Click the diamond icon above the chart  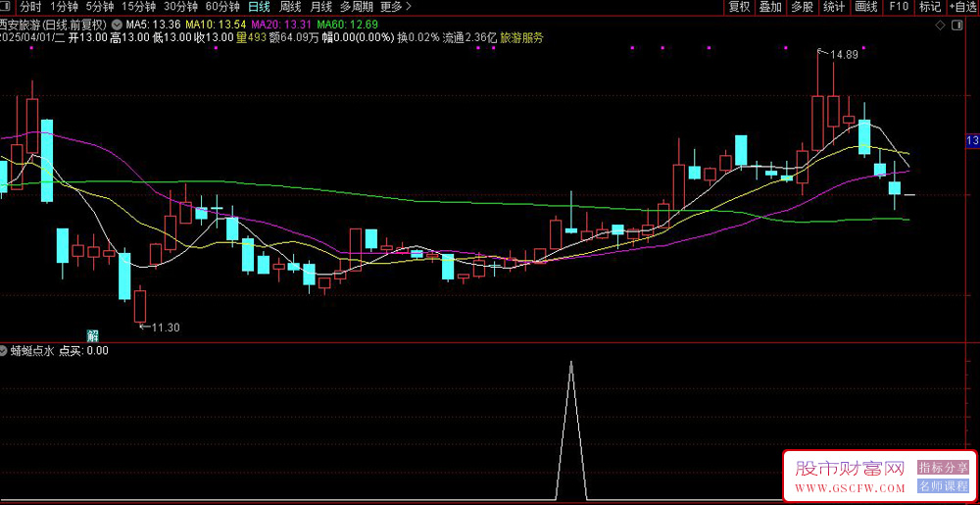click(940, 25)
